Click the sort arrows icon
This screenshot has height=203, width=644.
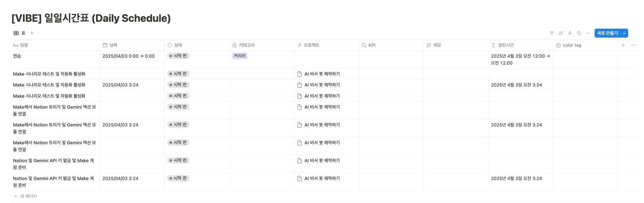pyautogui.click(x=561, y=33)
